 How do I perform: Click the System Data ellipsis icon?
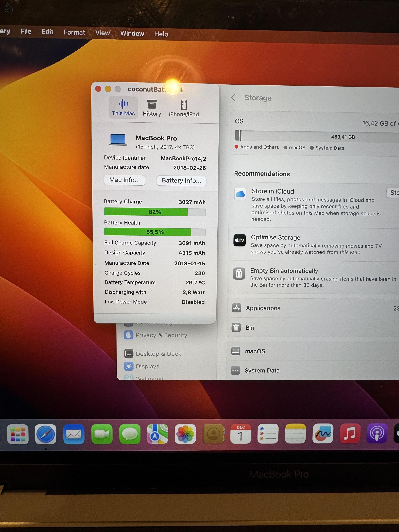point(235,370)
